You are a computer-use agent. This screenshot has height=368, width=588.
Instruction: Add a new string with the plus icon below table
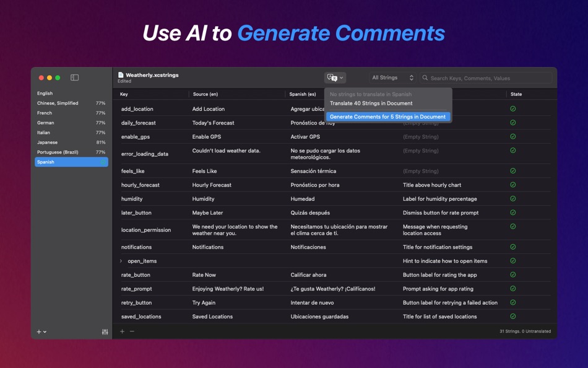[x=122, y=331]
